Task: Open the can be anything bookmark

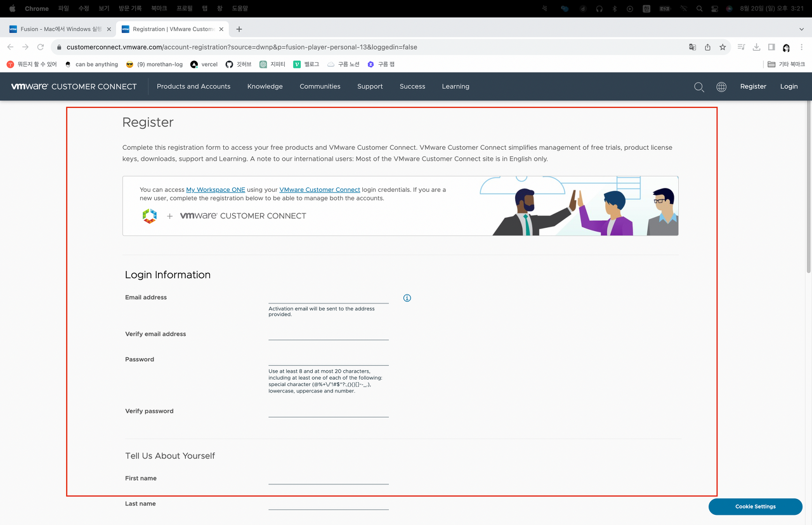Action: click(91, 64)
